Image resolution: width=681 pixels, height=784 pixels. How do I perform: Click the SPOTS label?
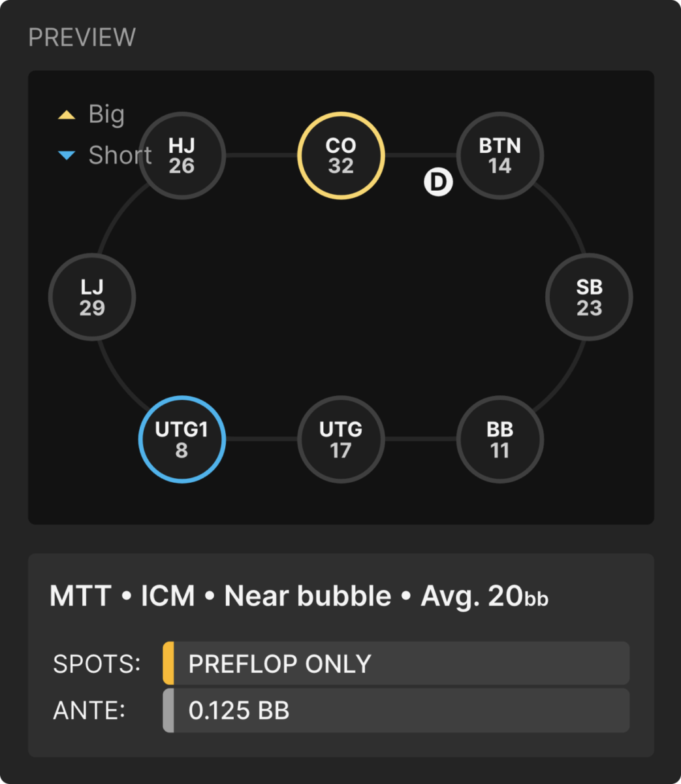click(x=97, y=664)
